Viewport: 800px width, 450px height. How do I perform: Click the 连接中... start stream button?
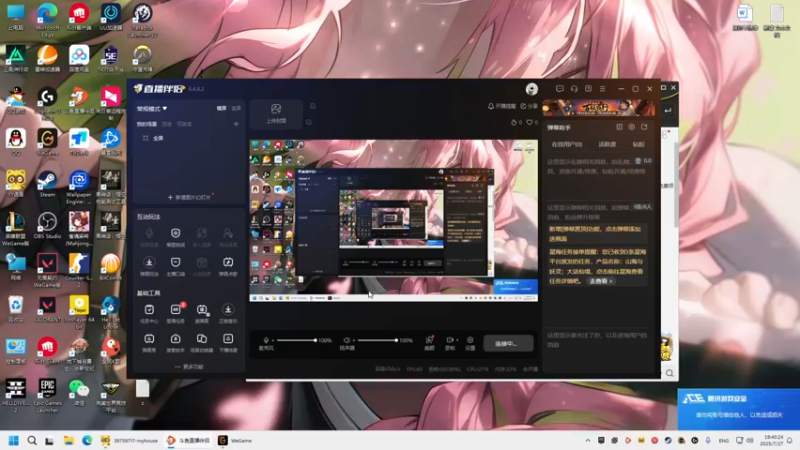[x=508, y=344]
